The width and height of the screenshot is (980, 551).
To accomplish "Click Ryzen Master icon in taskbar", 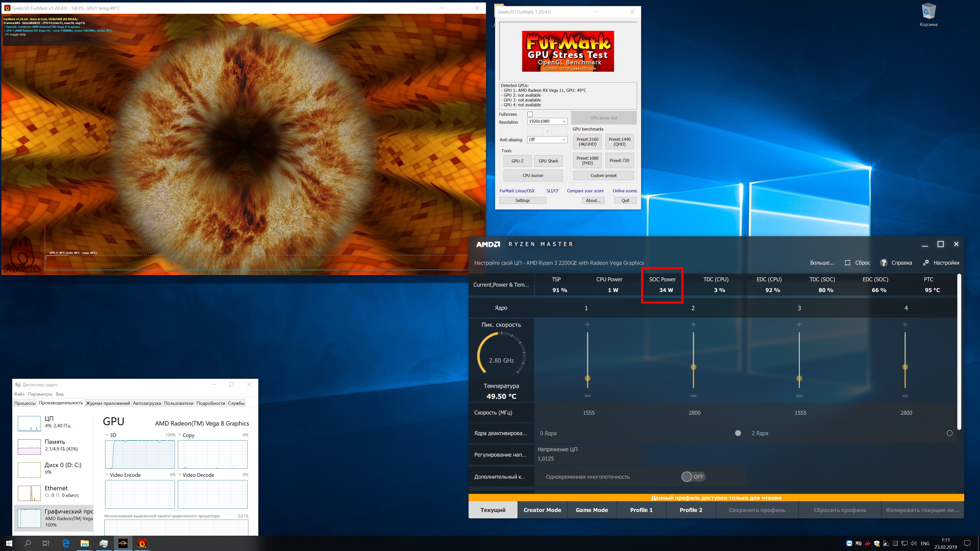I will [x=123, y=543].
